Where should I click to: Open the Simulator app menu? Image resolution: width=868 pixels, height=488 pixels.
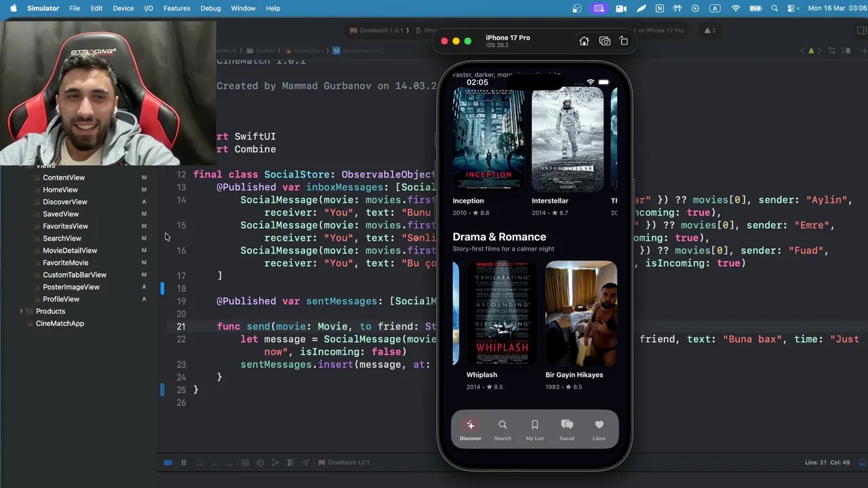(x=43, y=8)
